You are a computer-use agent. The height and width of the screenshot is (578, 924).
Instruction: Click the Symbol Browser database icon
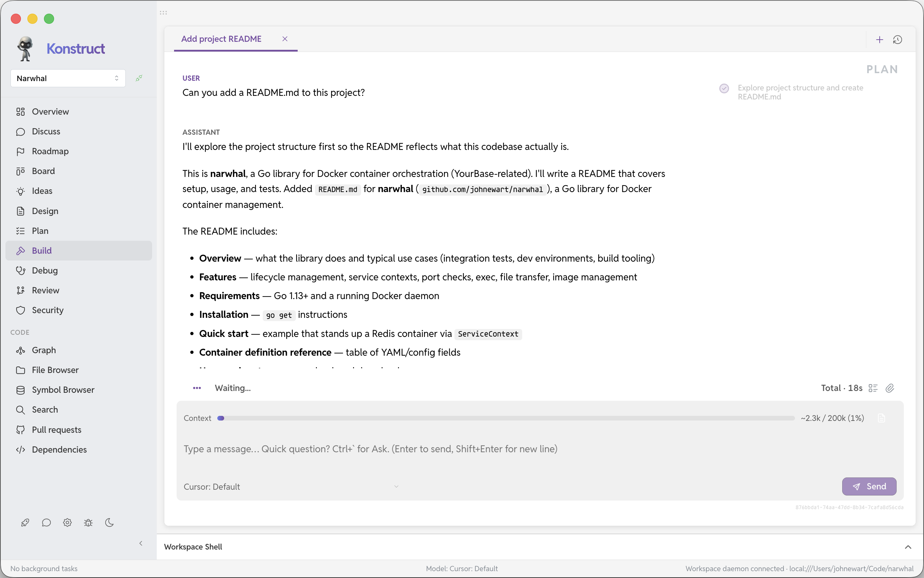[x=21, y=390]
